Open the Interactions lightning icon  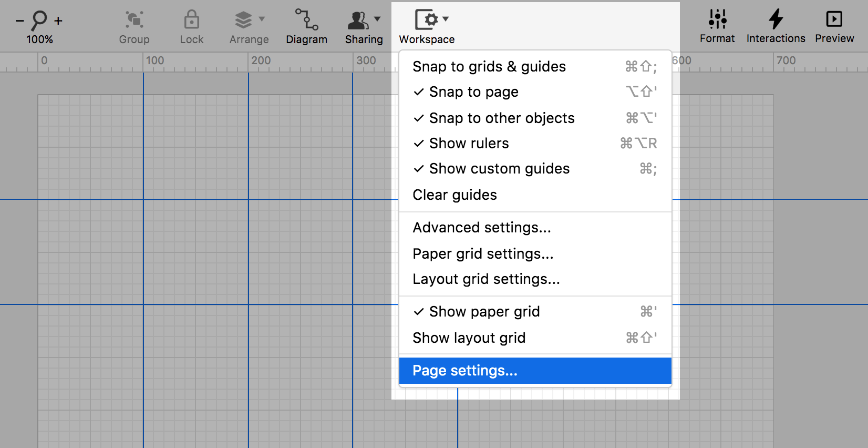pyautogui.click(x=776, y=19)
